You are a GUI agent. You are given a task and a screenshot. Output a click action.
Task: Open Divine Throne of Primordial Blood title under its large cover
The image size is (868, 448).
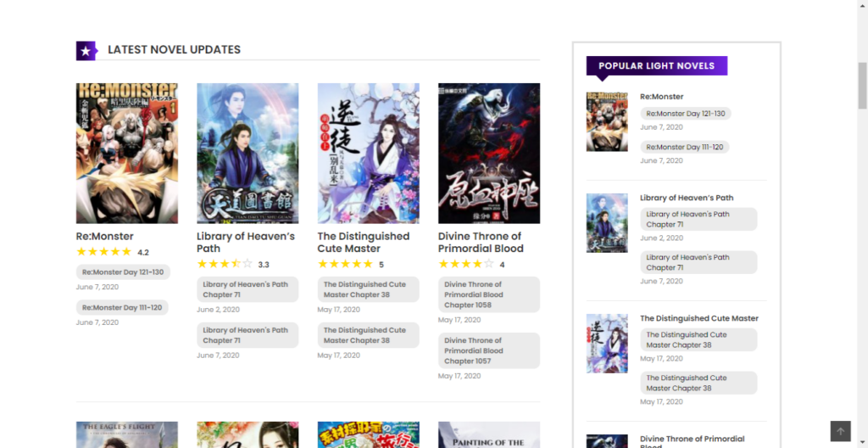481,243
